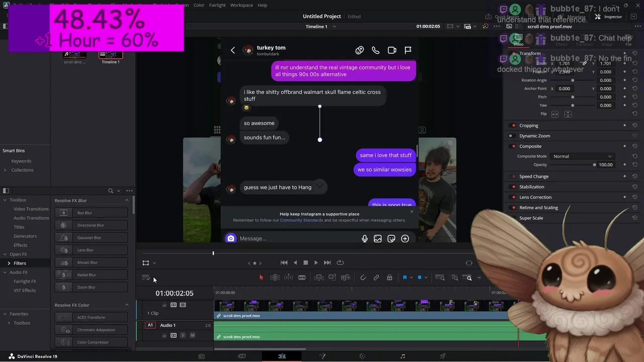Add a blue marker on timeline
Image resolution: width=644 pixels, height=362 pixels.
(x=419, y=278)
